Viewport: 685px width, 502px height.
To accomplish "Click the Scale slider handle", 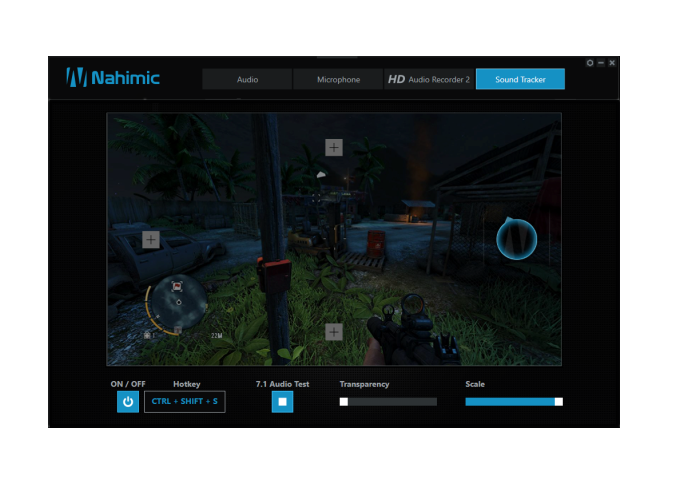I will [x=558, y=402].
